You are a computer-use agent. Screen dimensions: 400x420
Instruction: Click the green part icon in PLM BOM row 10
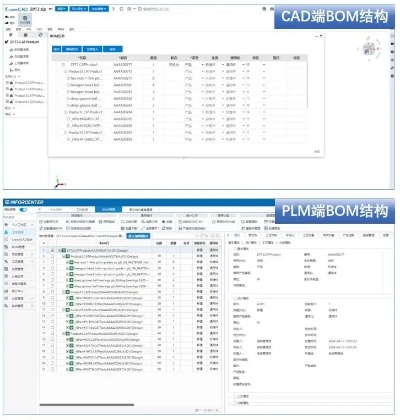pos(71,304)
